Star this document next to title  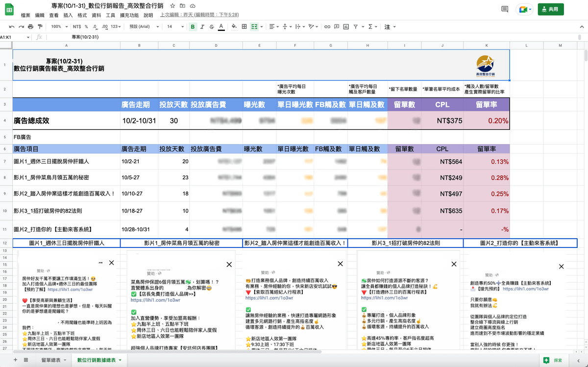(x=172, y=5)
